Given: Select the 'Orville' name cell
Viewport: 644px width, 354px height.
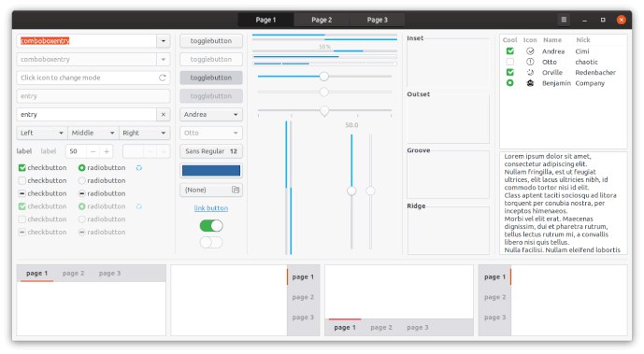Looking at the screenshot, I should pos(552,73).
